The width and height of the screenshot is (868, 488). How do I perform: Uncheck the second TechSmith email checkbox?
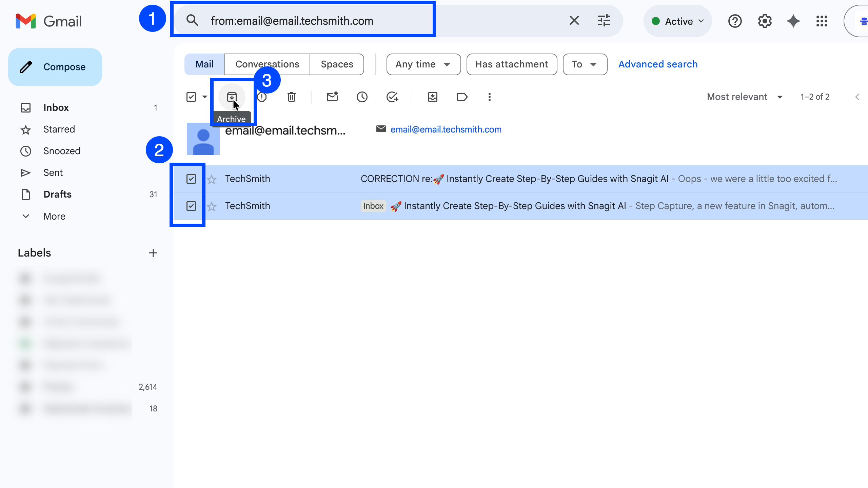pos(191,206)
